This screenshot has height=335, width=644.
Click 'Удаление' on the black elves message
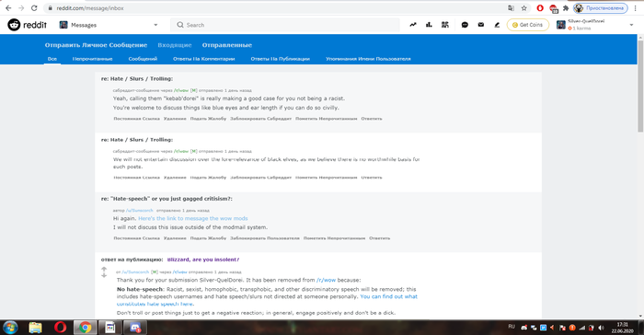(x=175, y=178)
